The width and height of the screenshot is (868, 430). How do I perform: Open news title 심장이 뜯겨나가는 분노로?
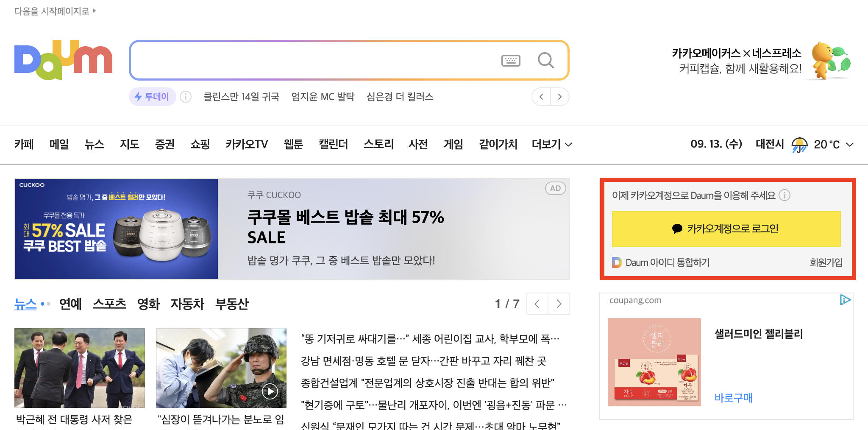221,419
